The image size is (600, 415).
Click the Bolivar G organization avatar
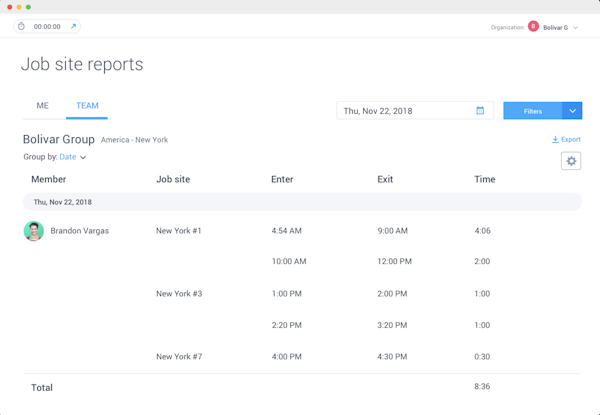[x=533, y=26]
